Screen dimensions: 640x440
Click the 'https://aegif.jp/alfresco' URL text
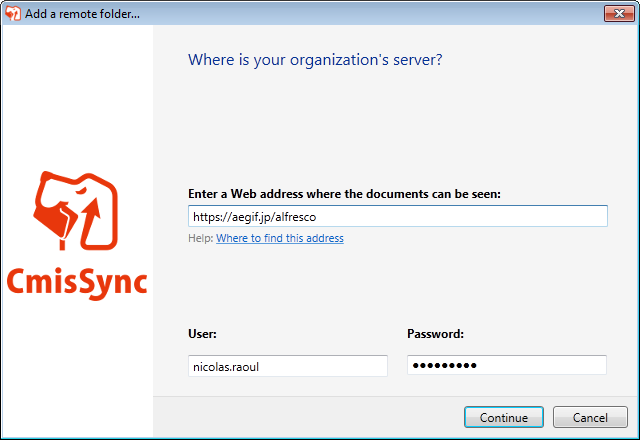(x=253, y=216)
